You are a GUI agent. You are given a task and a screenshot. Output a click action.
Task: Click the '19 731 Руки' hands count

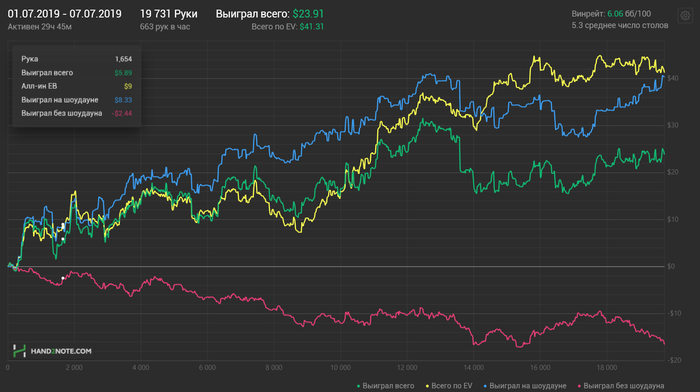pyautogui.click(x=168, y=14)
